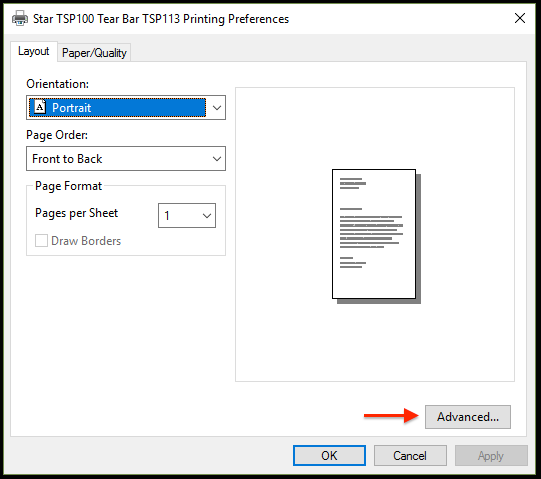Click the Portrait page icon in Orientation
Viewport: 541px width, 479px height.
coord(40,107)
